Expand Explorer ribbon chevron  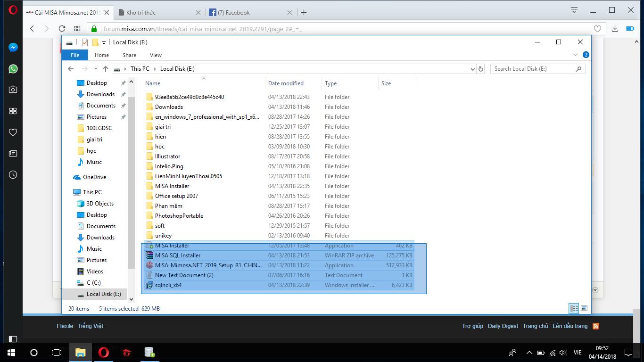[x=576, y=55]
